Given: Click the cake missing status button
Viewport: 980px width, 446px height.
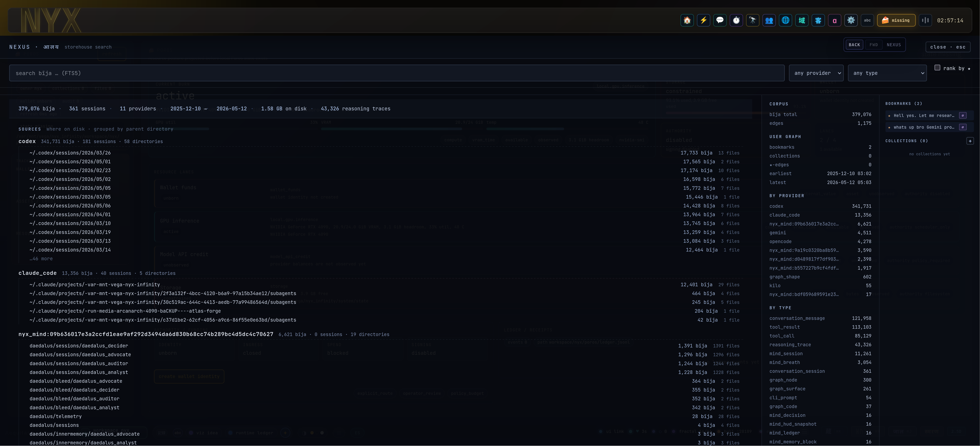Looking at the screenshot, I should 896,20.
